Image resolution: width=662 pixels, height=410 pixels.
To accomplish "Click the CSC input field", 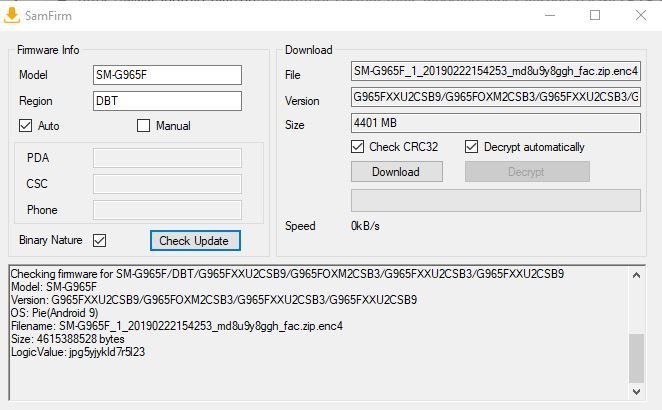I will click(x=167, y=184).
